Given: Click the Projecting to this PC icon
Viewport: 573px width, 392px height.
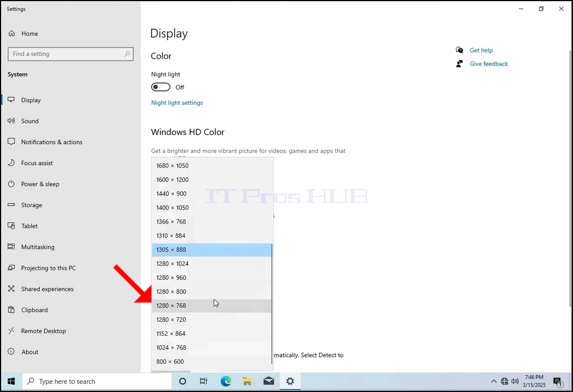Looking at the screenshot, I should [x=11, y=268].
